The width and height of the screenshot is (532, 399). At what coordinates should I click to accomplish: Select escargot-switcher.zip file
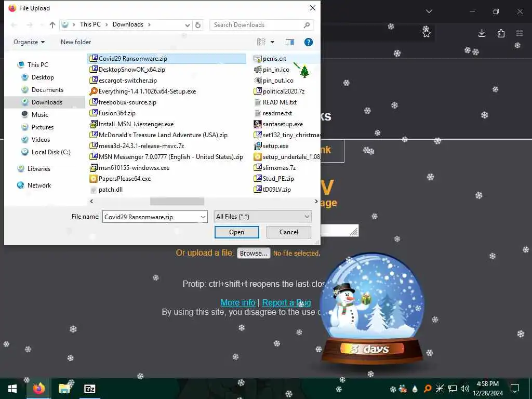[123, 81]
